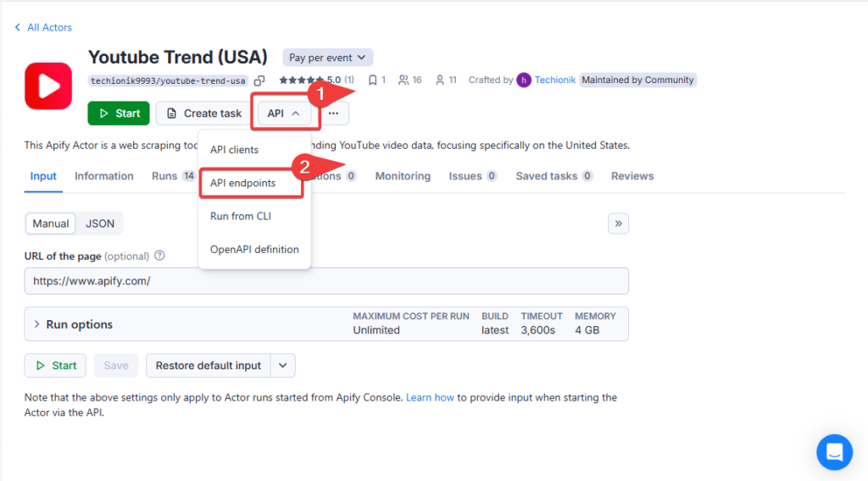Image resolution: width=868 pixels, height=481 pixels.
Task: Switch input mode to Manual
Action: pyautogui.click(x=50, y=224)
